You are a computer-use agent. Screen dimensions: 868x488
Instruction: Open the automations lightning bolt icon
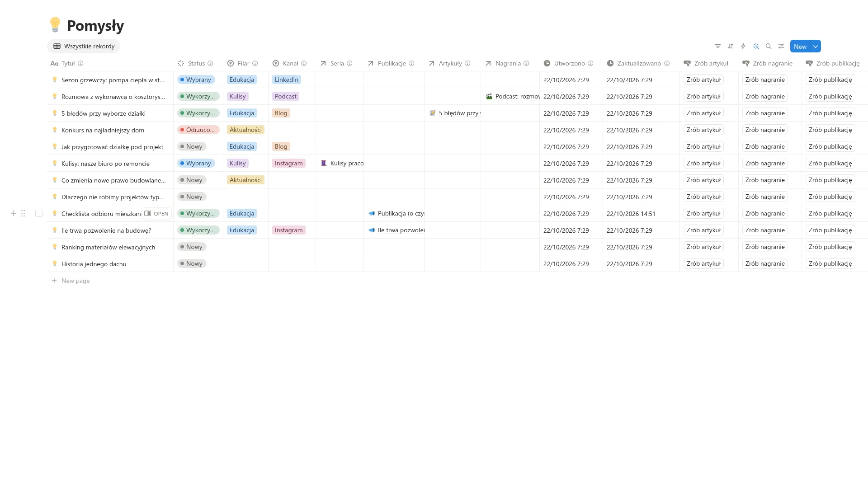point(743,46)
